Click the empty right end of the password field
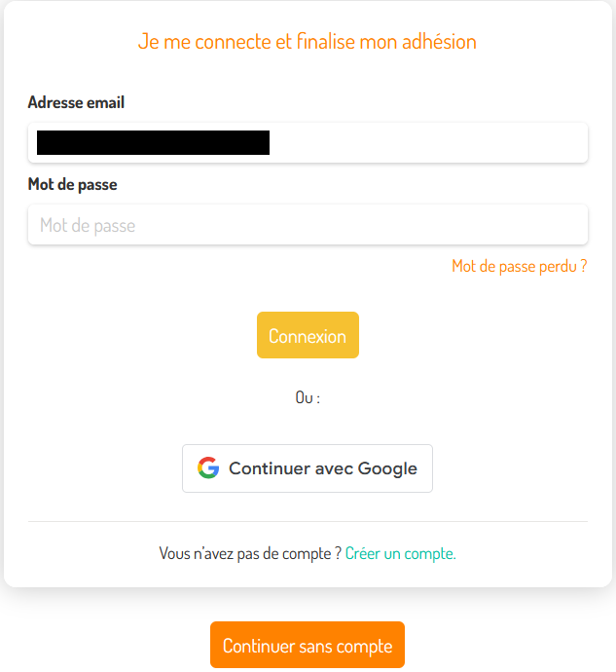The width and height of the screenshot is (616, 672). (x=545, y=225)
